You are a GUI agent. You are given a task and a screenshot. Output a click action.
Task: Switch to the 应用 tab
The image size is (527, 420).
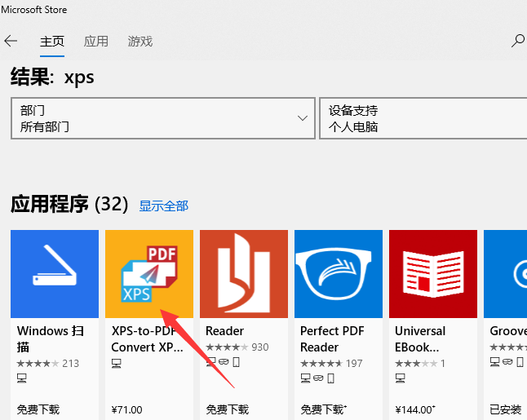coord(96,41)
